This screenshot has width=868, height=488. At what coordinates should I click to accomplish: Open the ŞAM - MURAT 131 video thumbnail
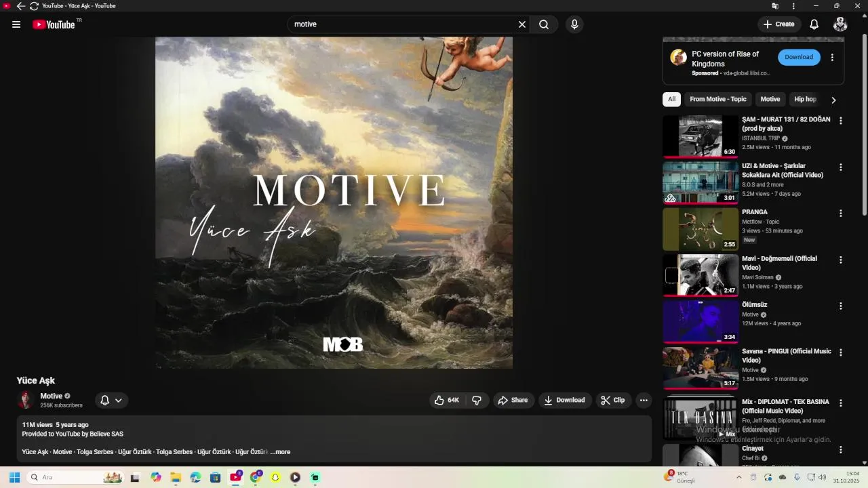tap(701, 136)
